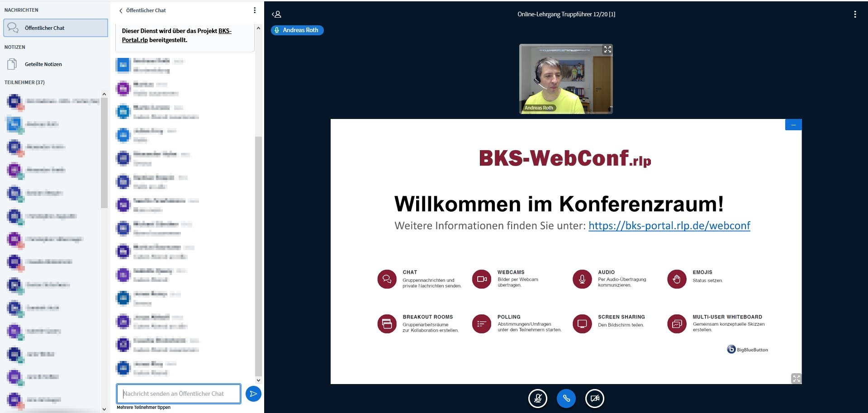The width and height of the screenshot is (868, 413).
Task: Send chat message with arrow button
Action: (253, 394)
